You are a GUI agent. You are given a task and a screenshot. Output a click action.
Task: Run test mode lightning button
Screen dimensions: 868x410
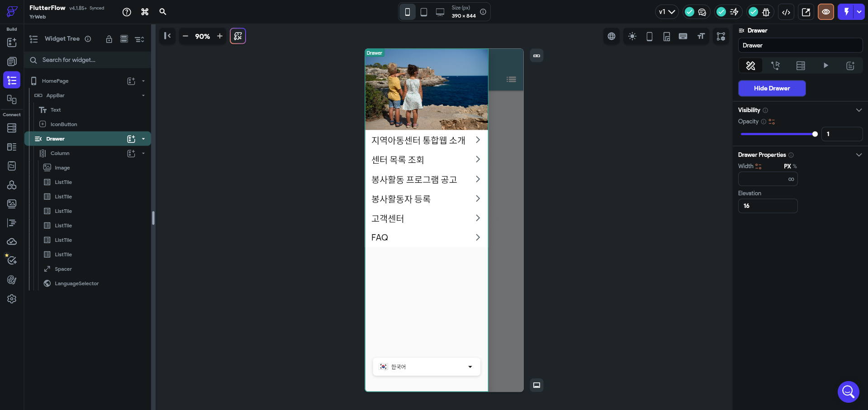click(846, 12)
